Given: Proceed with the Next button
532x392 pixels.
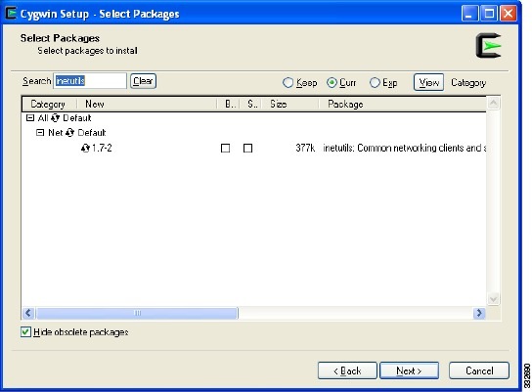Looking at the screenshot, I should click(x=409, y=370).
